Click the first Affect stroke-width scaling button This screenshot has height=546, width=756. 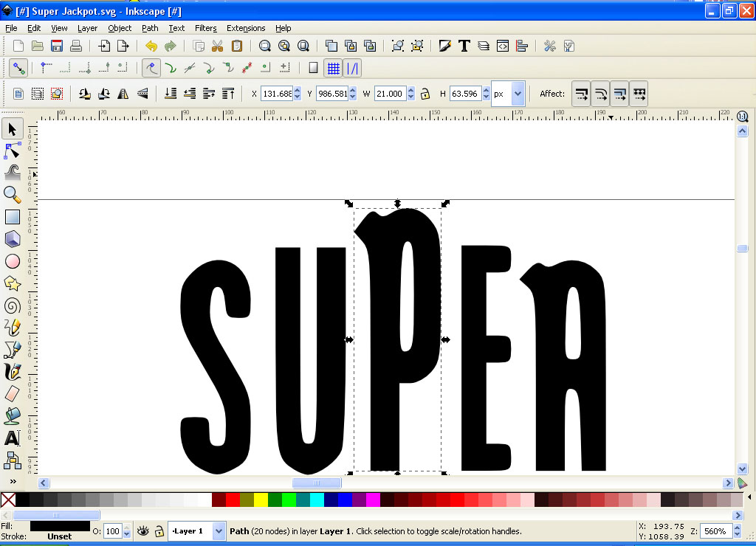(581, 94)
